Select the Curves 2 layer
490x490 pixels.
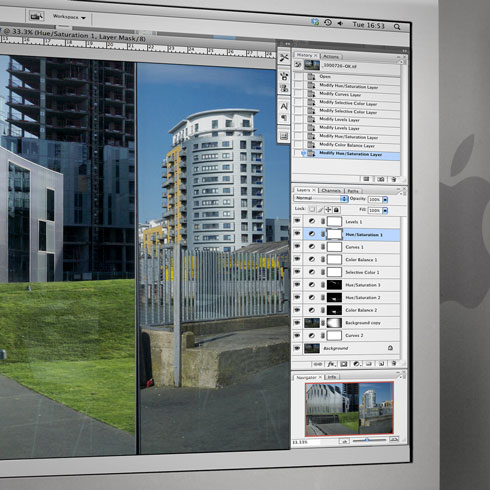347,335
